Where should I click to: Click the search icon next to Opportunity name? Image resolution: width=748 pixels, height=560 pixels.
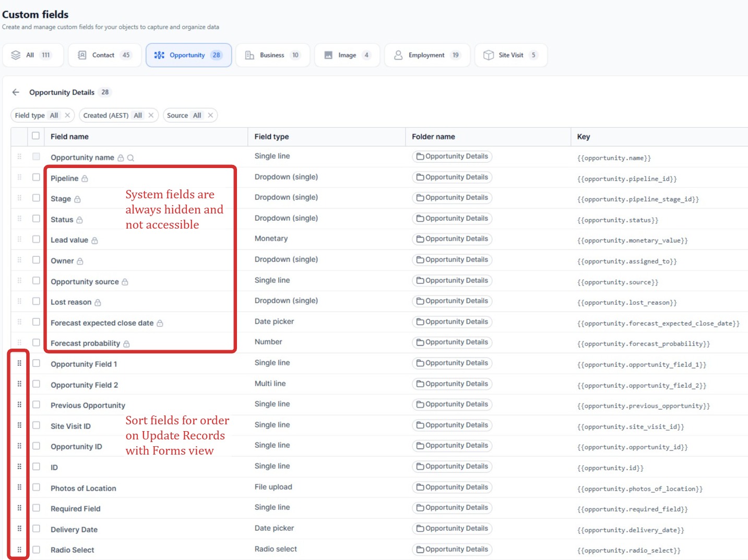pos(130,158)
